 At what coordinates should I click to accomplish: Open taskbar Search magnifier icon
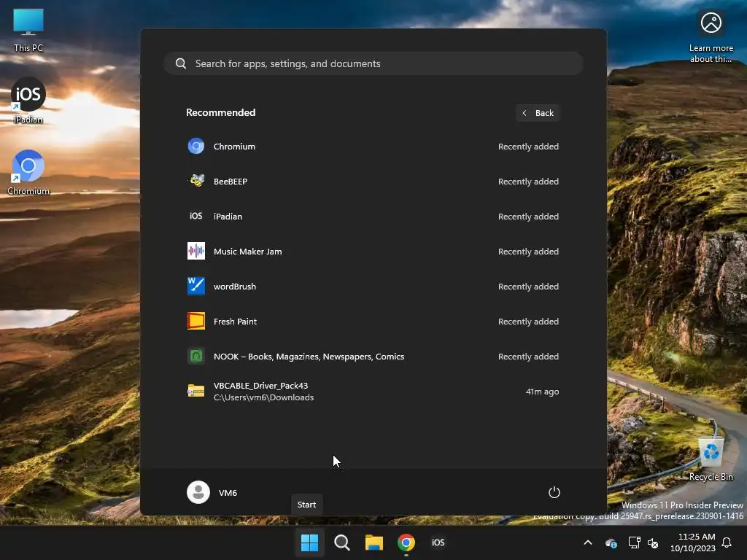[x=342, y=542]
